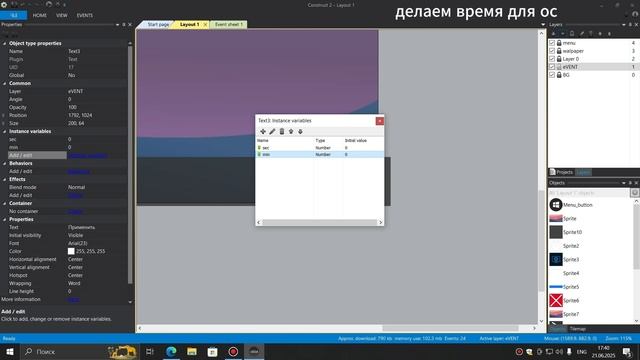Click the dialog horizontal scrollbar right arrow
This screenshot has height=360, width=640.
click(x=380, y=222)
